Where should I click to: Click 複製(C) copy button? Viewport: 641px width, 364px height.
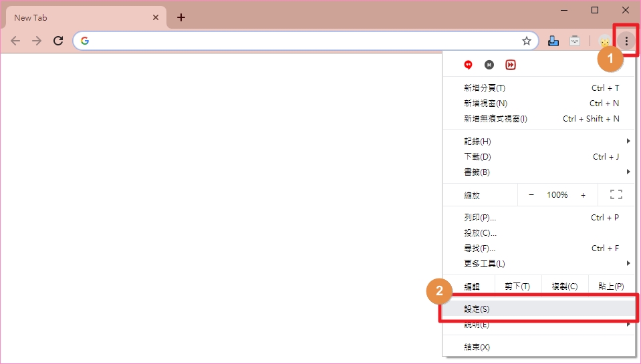pyautogui.click(x=565, y=287)
